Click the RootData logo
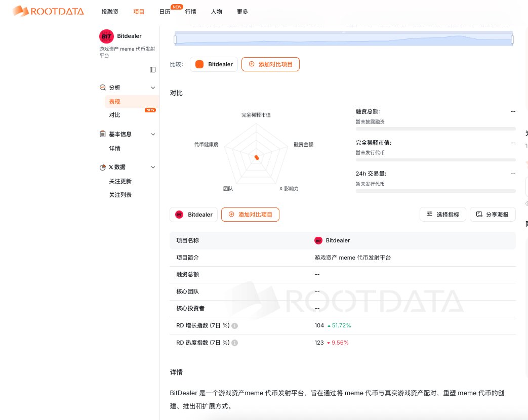 pos(48,11)
